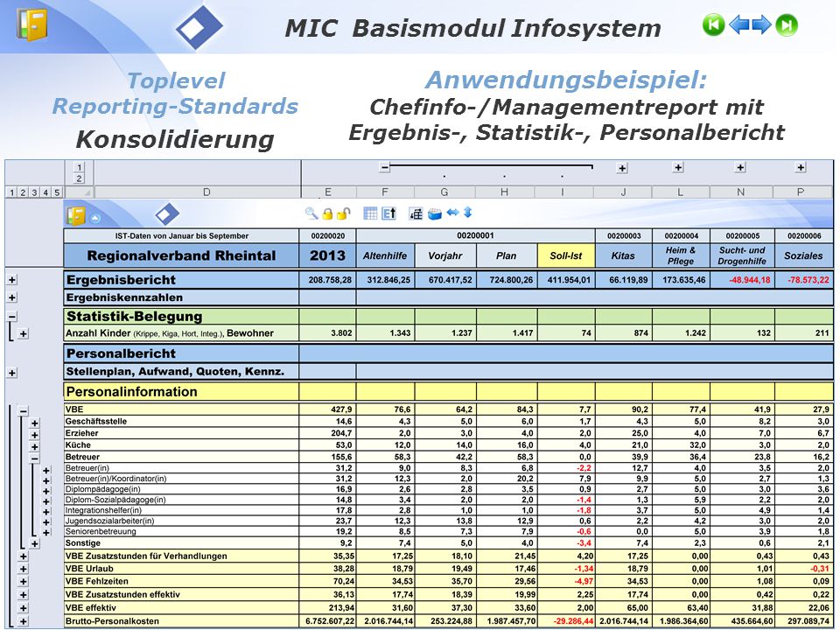Go to first page with green rewind button
Image resolution: width=840 pixels, height=630 pixels.
[x=714, y=24]
